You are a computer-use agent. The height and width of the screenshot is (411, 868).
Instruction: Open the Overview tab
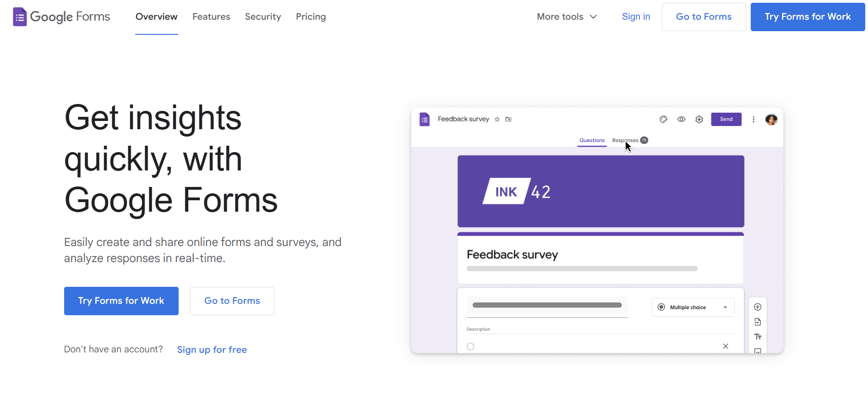[156, 16]
